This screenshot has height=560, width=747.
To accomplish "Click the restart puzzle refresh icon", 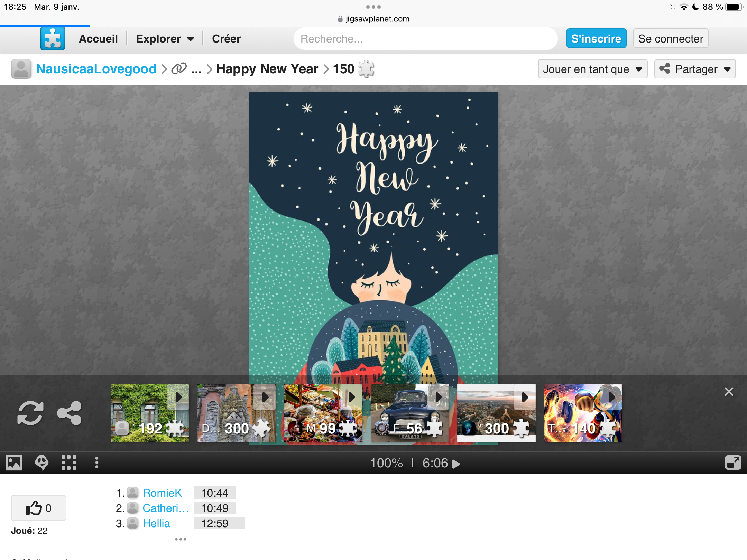I will pos(30,413).
